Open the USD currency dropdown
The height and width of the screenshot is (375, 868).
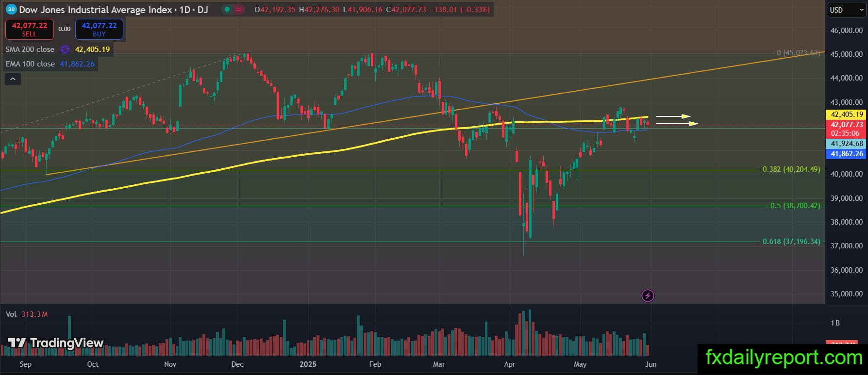coord(846,10)
